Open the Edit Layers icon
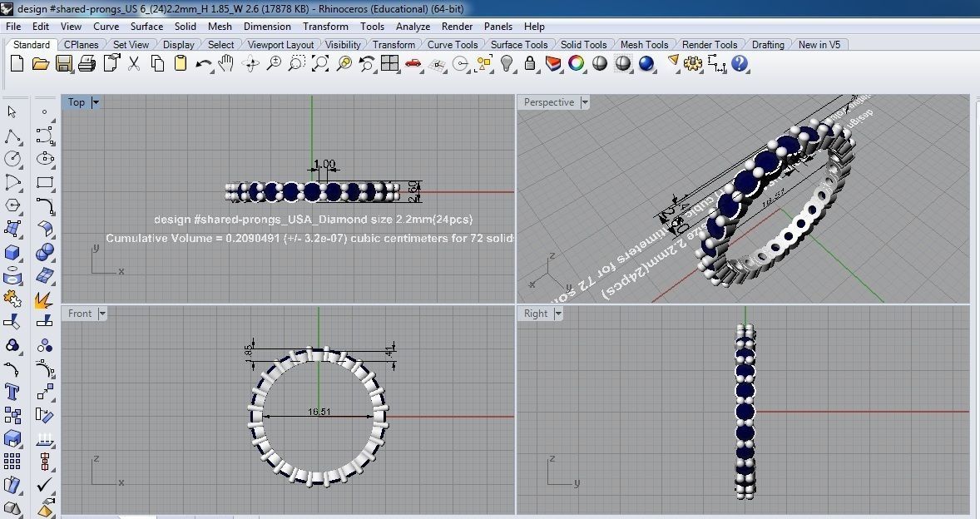980x519 pixels. (553, 63)
